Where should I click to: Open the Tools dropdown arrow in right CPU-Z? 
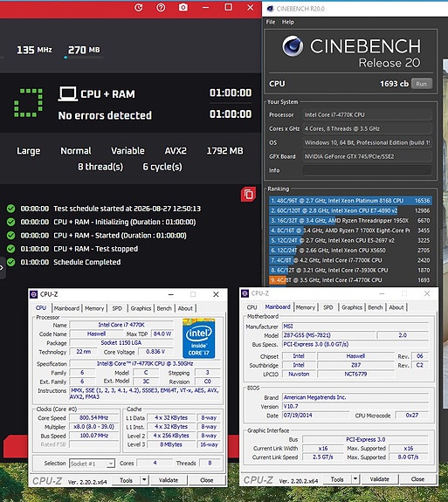(355, 479)
